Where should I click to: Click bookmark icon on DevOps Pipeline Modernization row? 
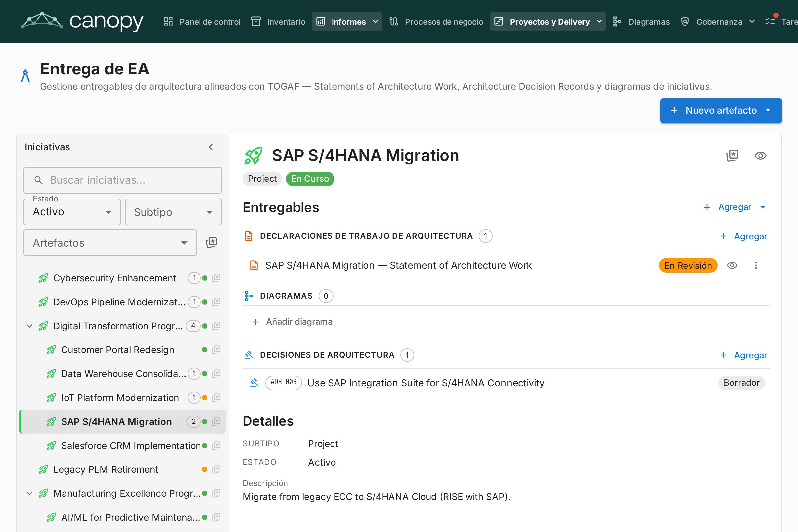[216, 302]
